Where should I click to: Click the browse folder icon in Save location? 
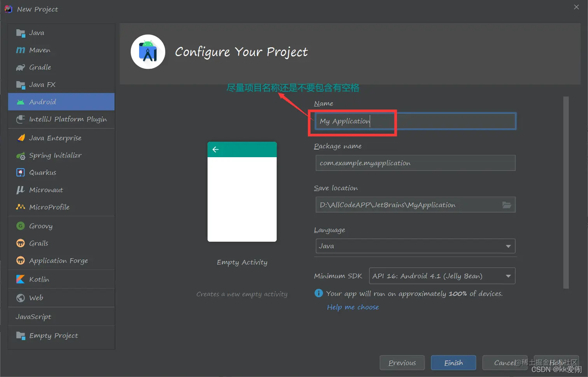coord(506,205)
